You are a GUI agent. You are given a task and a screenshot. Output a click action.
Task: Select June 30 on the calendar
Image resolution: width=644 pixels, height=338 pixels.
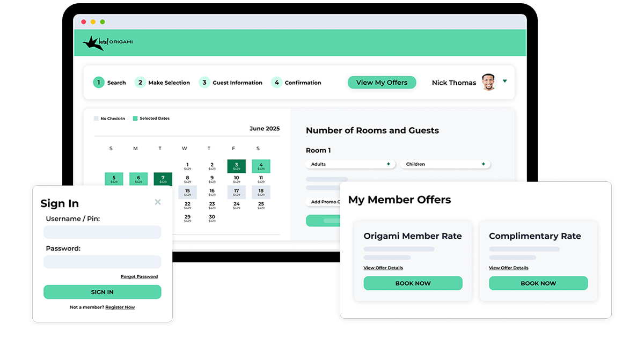(x=212, y=218)
